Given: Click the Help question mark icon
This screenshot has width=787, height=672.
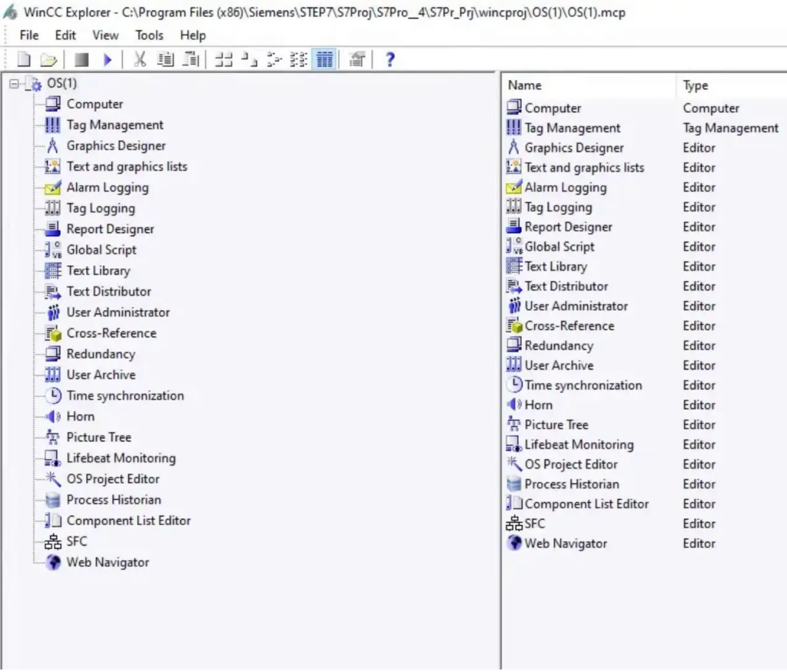Looking at the screenshot, I should [390, 59].
